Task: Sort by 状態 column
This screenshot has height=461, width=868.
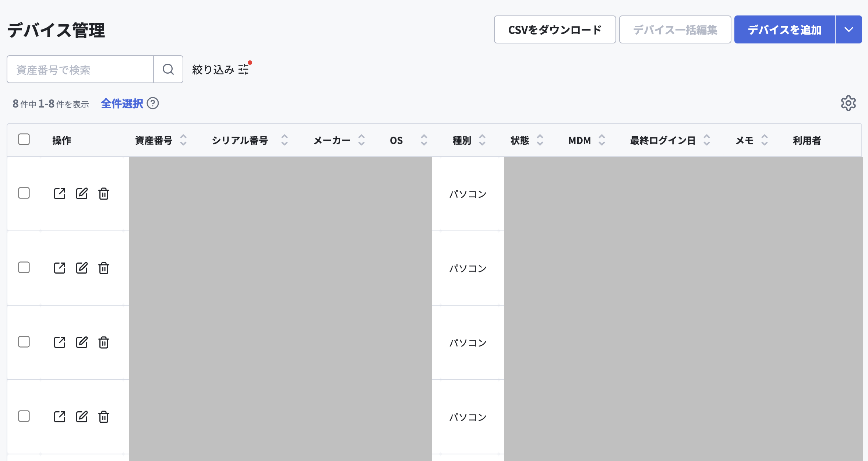Action: (540, 140)
